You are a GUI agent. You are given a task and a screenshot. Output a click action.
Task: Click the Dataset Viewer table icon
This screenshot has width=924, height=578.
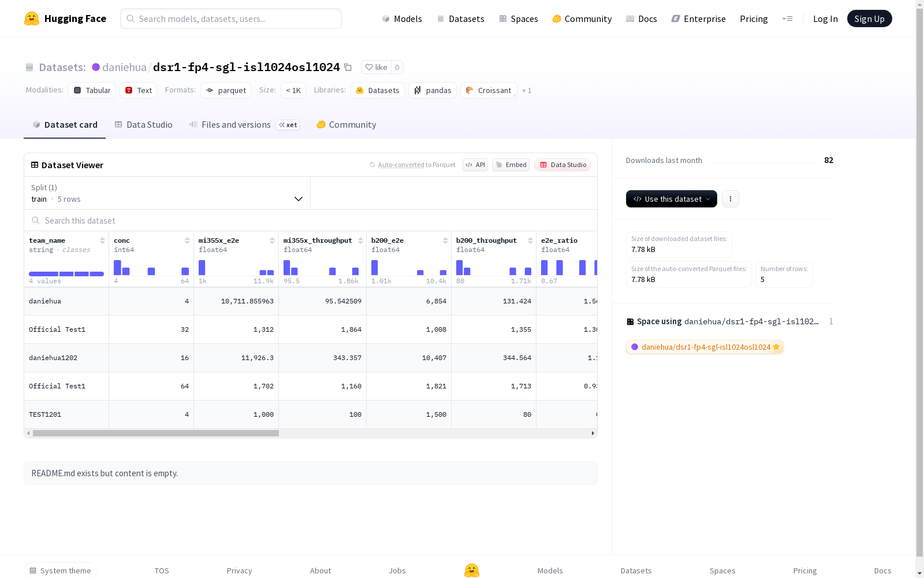click(35, 165)
